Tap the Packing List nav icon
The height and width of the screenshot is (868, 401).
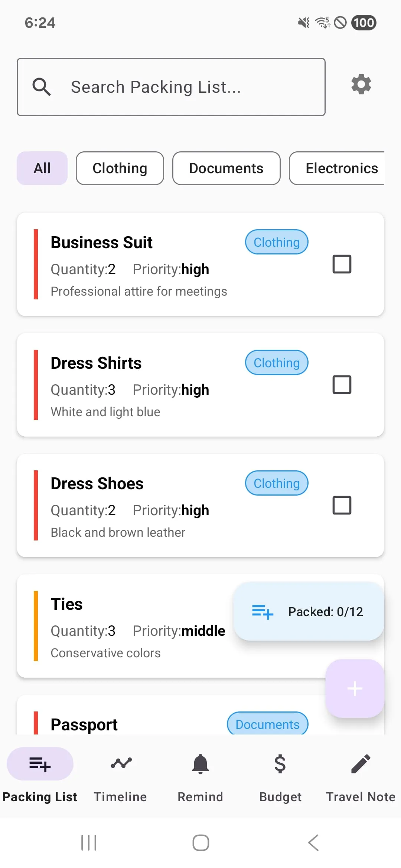click(x=40, y=764)
